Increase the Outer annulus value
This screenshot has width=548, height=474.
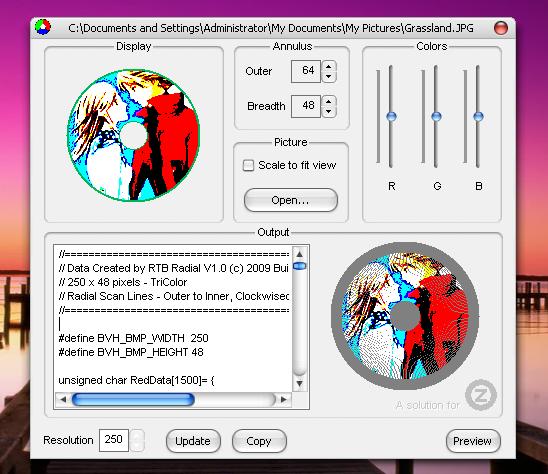point(329,66)
